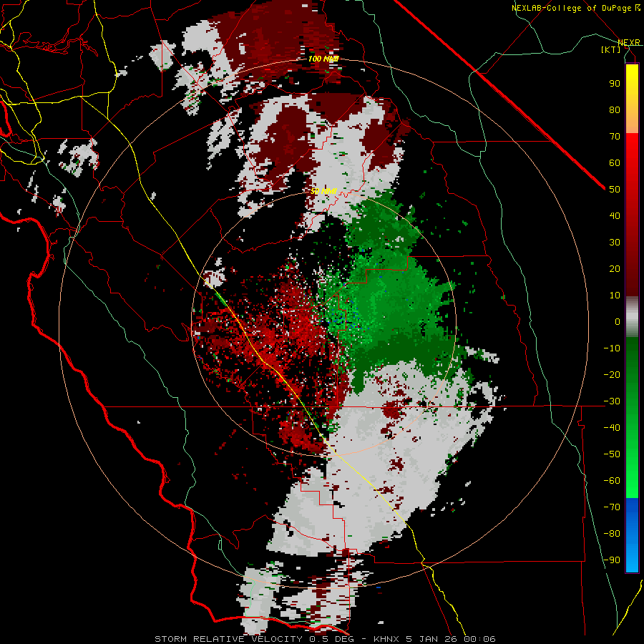644x644 pixels.
Task: Click the 80 value on the velocity scale
Action: [x=615, y=109]
